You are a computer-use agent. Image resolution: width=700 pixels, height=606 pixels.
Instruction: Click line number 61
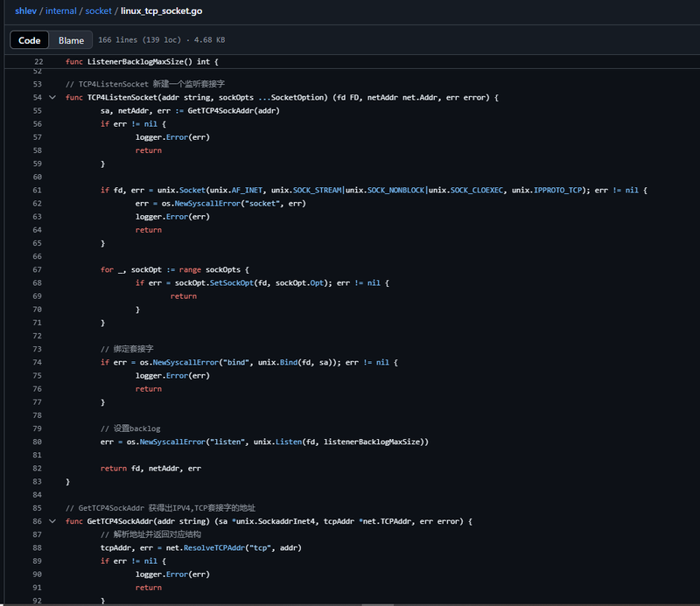38,190
